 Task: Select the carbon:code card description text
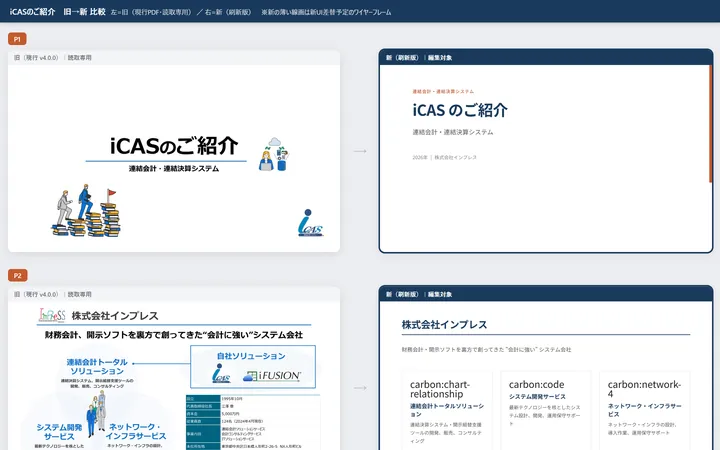click(x=545, y=416)
